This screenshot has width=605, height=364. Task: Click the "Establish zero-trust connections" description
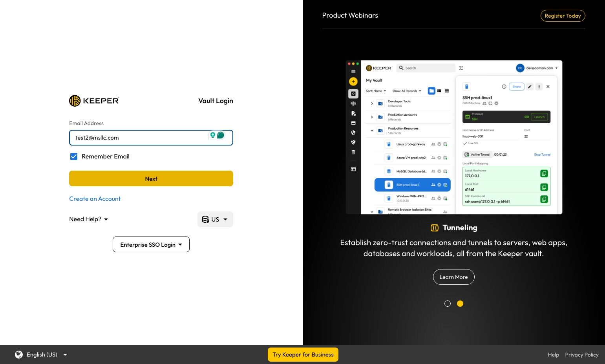click(x=453, y=248)
